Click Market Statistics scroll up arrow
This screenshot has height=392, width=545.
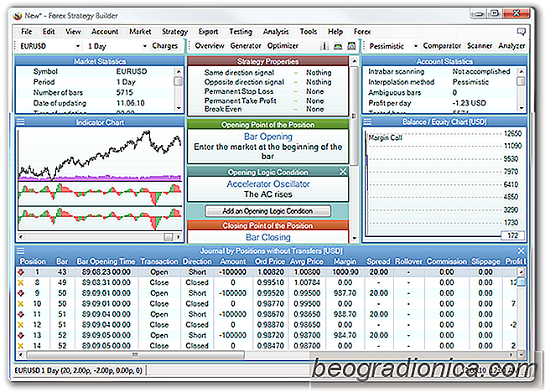click(179, 71)
